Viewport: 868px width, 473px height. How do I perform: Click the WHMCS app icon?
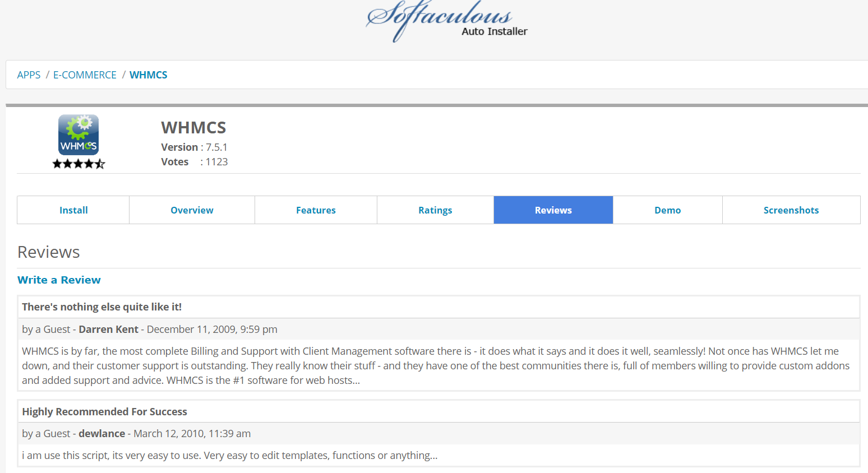[x=79, y=135]
